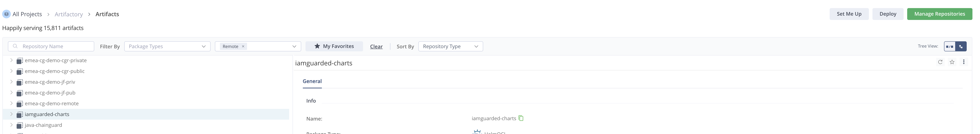Screen dimensions: 980x134
Task: Toggle the My Favorites filter
Action: pos(334,46)
